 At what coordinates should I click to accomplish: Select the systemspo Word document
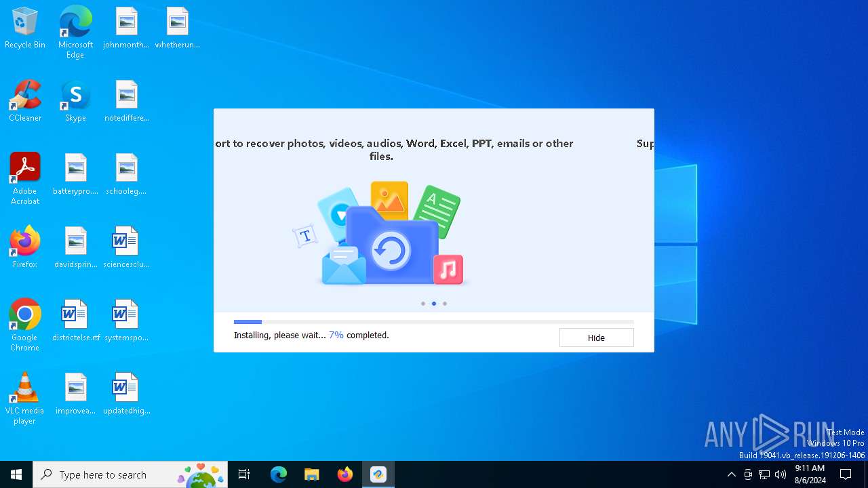coord(126,321)
